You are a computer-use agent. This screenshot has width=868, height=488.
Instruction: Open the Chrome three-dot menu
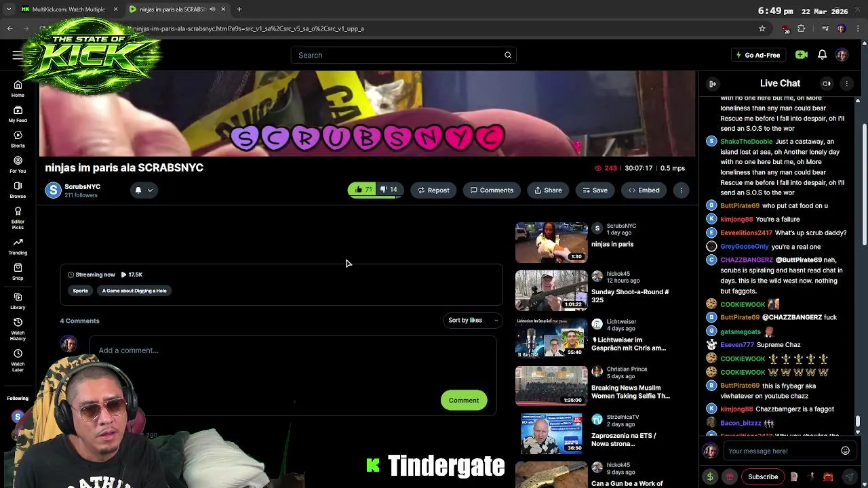(x=858, y=28)
